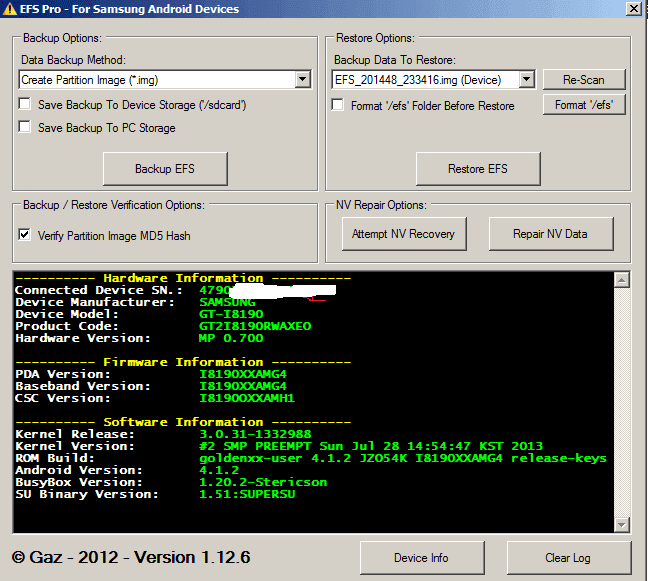
Task: Click the Firmware Information header line
Action: [x=183, y=362]
